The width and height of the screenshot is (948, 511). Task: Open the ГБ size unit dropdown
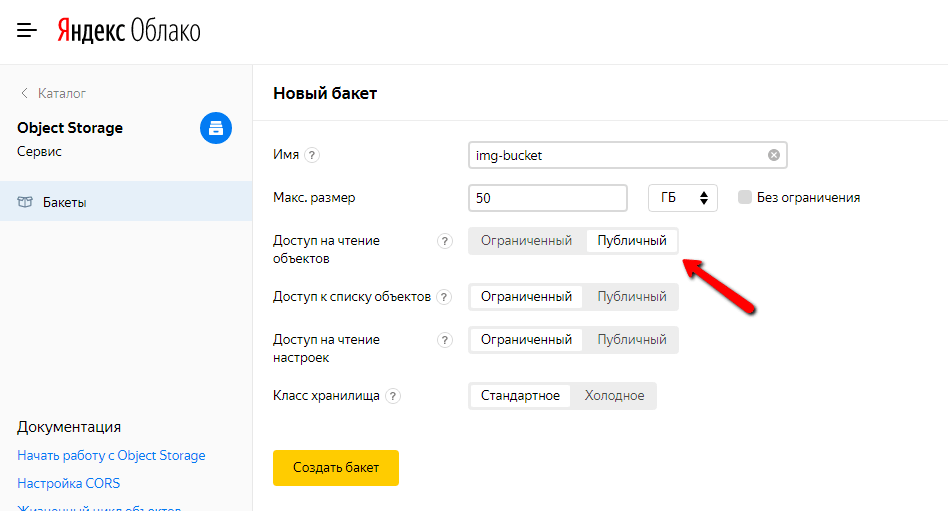[683, 198]
